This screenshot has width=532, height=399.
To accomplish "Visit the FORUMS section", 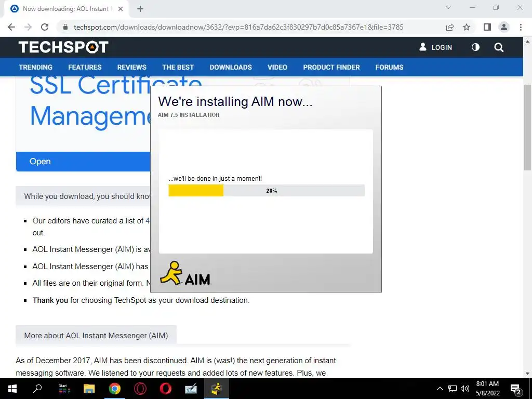I will click(x=389, y=67).
